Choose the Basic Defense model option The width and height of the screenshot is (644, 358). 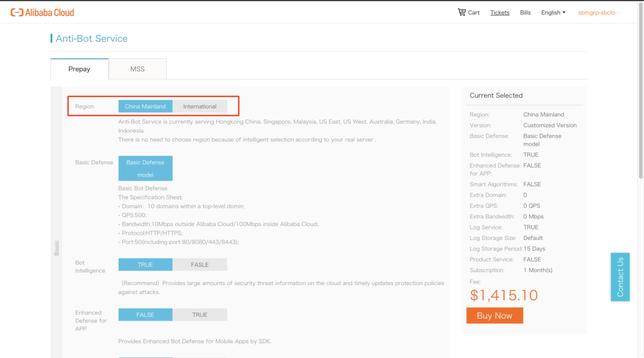point(145,168)
